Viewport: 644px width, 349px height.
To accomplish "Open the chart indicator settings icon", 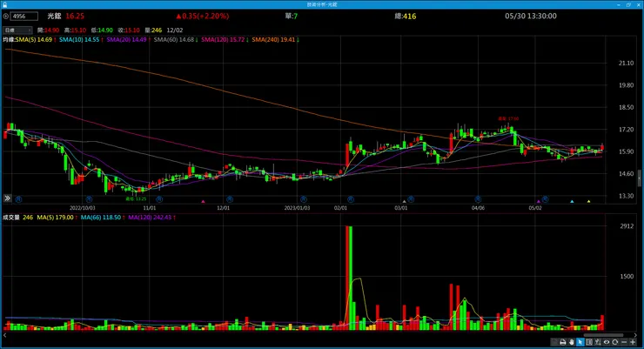I will [x=598, y=342].
